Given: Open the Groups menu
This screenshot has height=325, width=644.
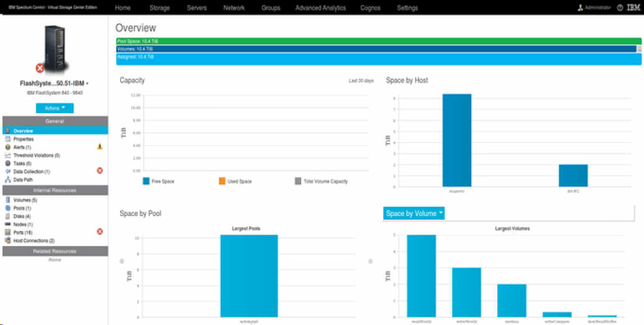Looking at the screenshot, I should pyautogui.click(x=271, y=8).
